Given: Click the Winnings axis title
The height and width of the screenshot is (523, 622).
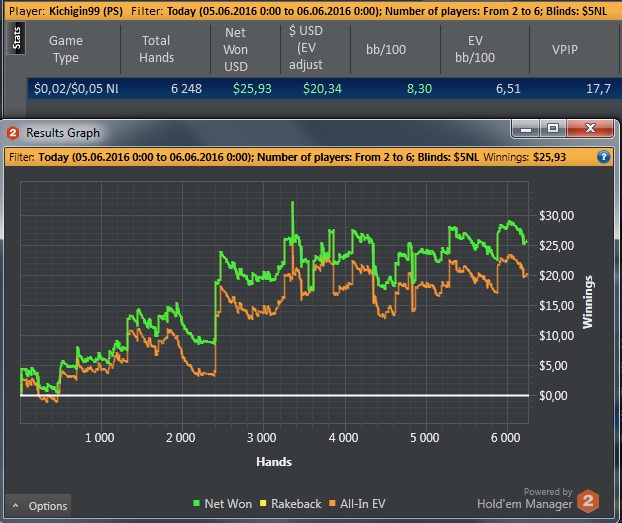Looking at the screenshot, I should click(x=588, y=302).
